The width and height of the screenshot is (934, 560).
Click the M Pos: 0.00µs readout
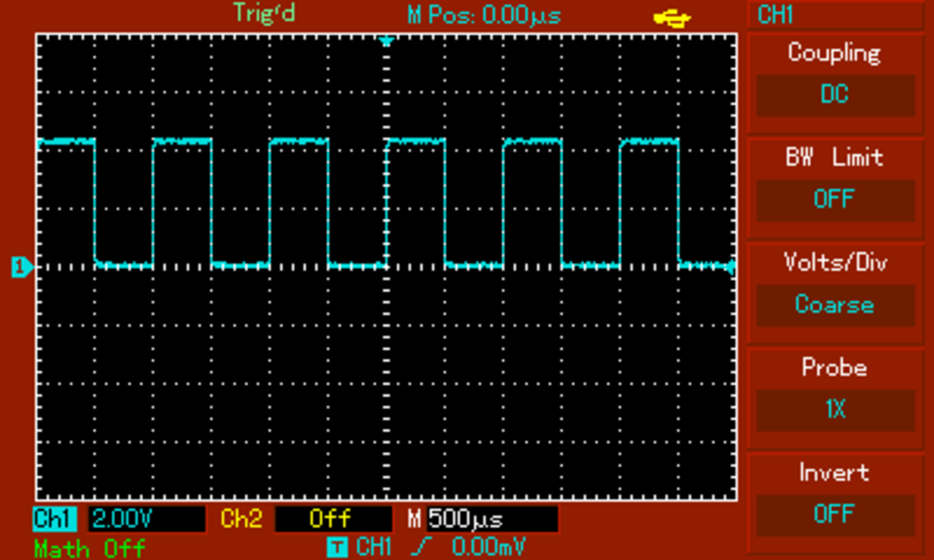[x=483, y=13]
